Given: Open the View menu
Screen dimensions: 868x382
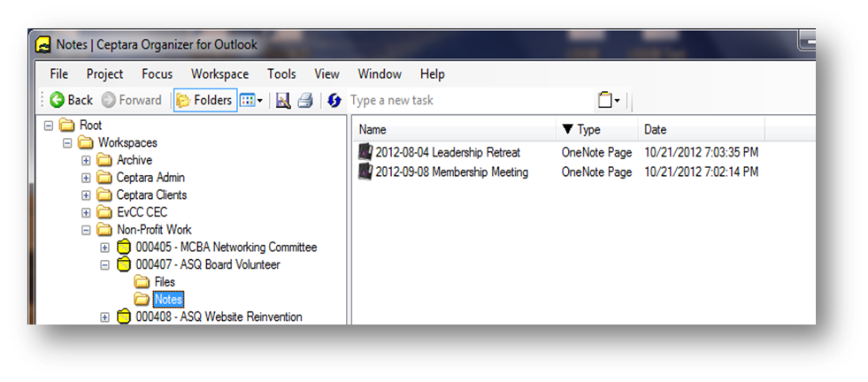Looking at the screenshot, I should click(326, 74).
